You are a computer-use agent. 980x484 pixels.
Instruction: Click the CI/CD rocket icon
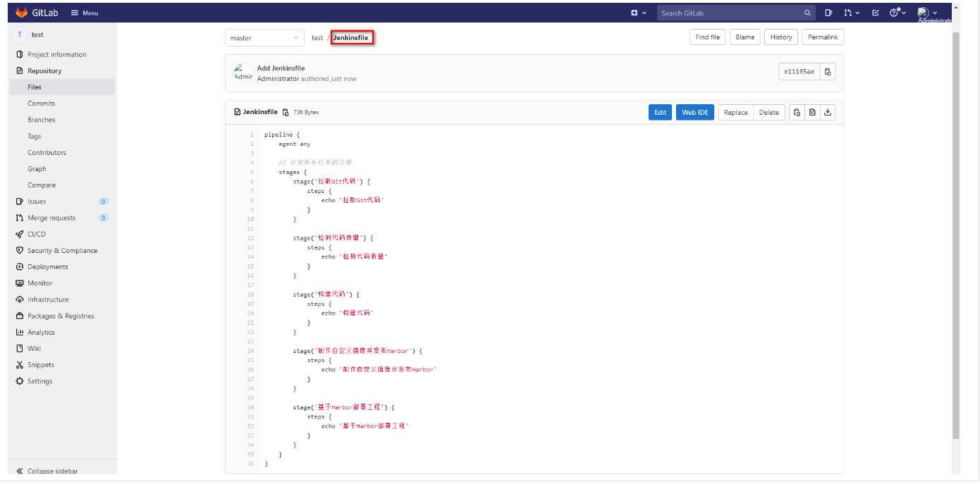point(20,234)
